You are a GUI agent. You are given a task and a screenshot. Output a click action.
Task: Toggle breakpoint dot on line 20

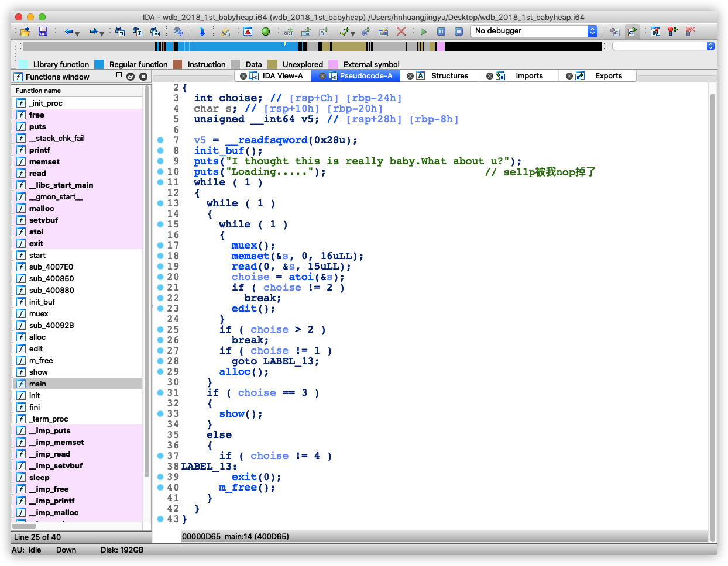pyautogui.click(x=160, y=277)
